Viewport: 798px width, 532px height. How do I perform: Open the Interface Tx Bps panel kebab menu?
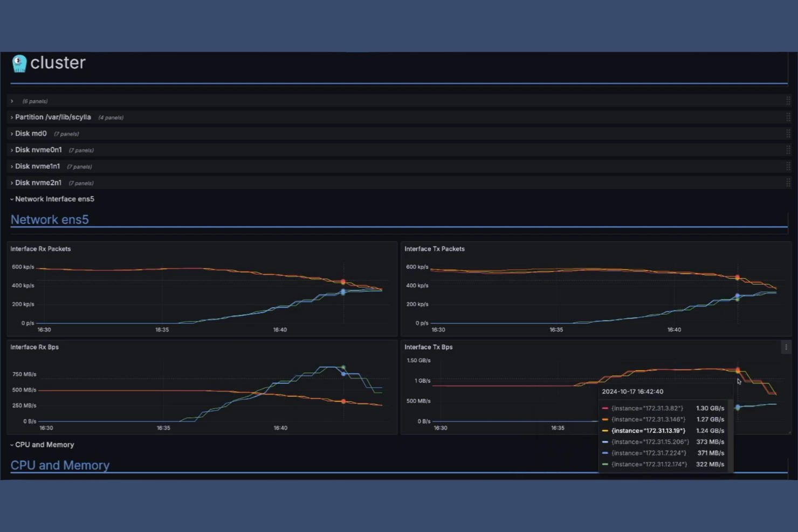(x=786, y=347)
